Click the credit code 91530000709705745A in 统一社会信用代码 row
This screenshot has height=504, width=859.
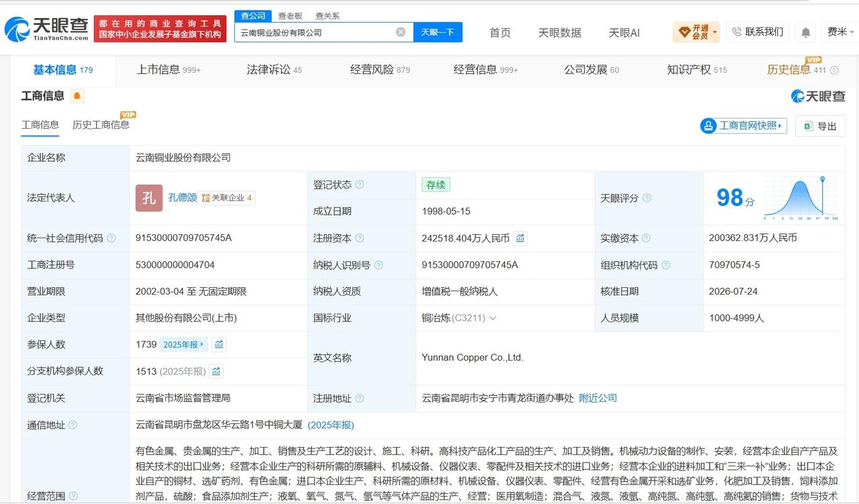pos(183,238)
